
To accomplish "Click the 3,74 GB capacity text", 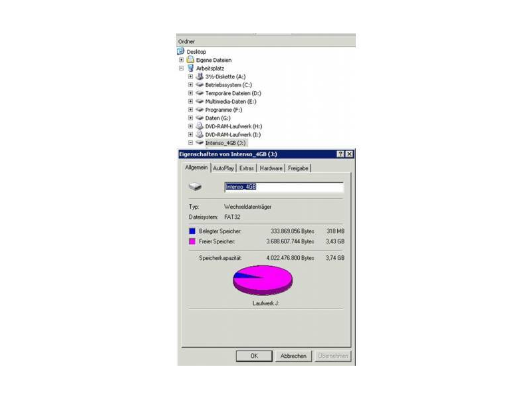I will point(335,258).
